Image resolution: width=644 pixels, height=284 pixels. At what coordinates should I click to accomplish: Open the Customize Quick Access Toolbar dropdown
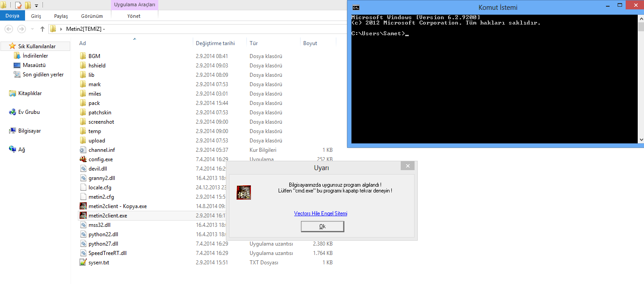(x=36, y=6)
